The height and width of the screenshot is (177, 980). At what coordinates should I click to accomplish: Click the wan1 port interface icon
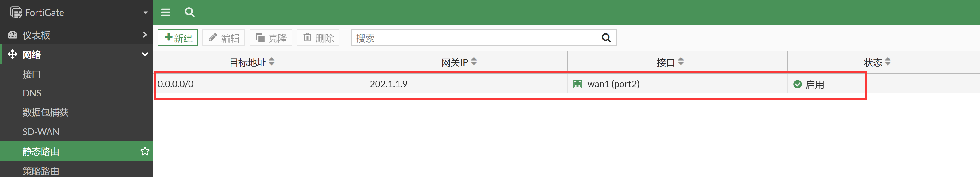[x=577, y=84]
